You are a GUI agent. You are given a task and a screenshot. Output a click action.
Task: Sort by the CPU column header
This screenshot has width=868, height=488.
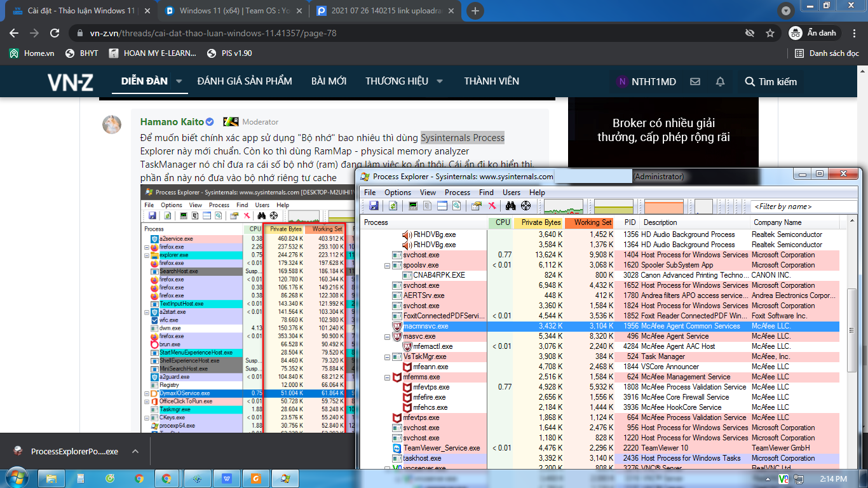coord(501,222)
